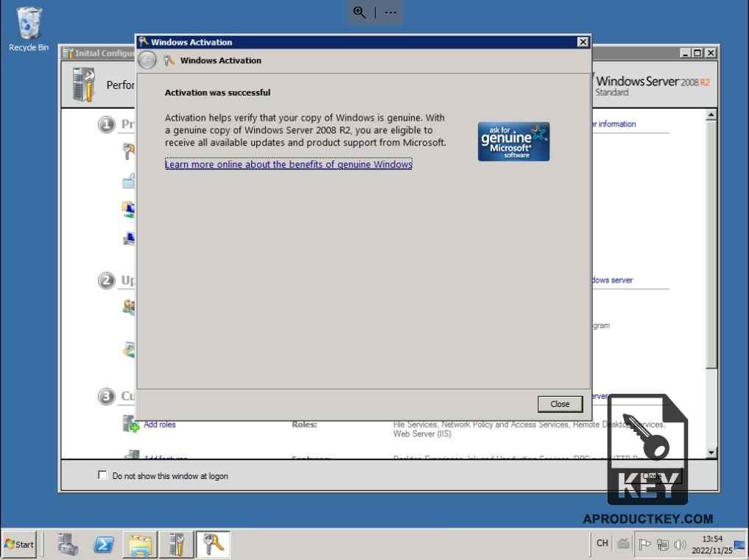This screenshot has width=749, height=560.
Task: Click the ask for genuine Microsoft badge
Action: (513, 141)
